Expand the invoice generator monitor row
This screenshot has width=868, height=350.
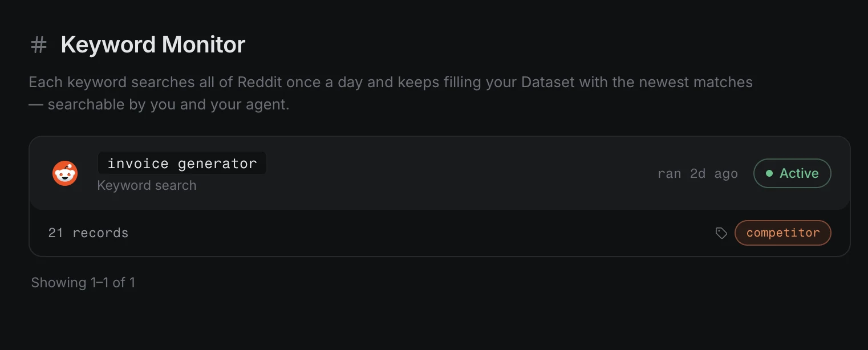click(440, 173)
